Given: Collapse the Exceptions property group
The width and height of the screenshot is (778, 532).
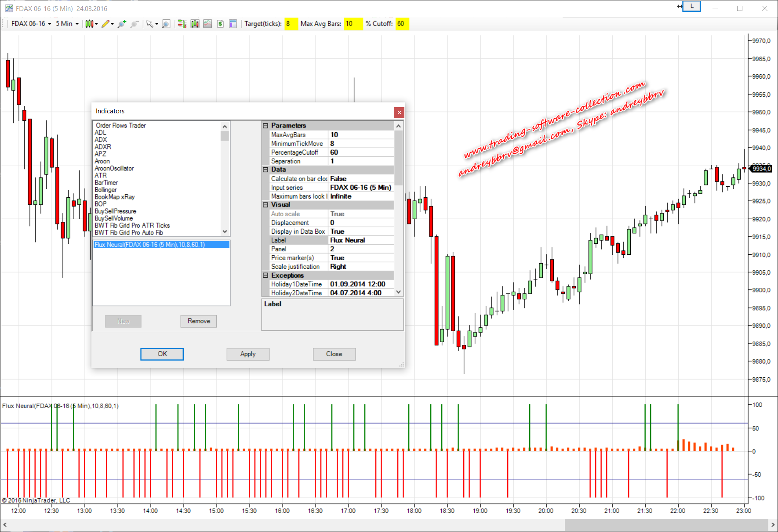Looking at the screenshot, I should click(265, 275).
